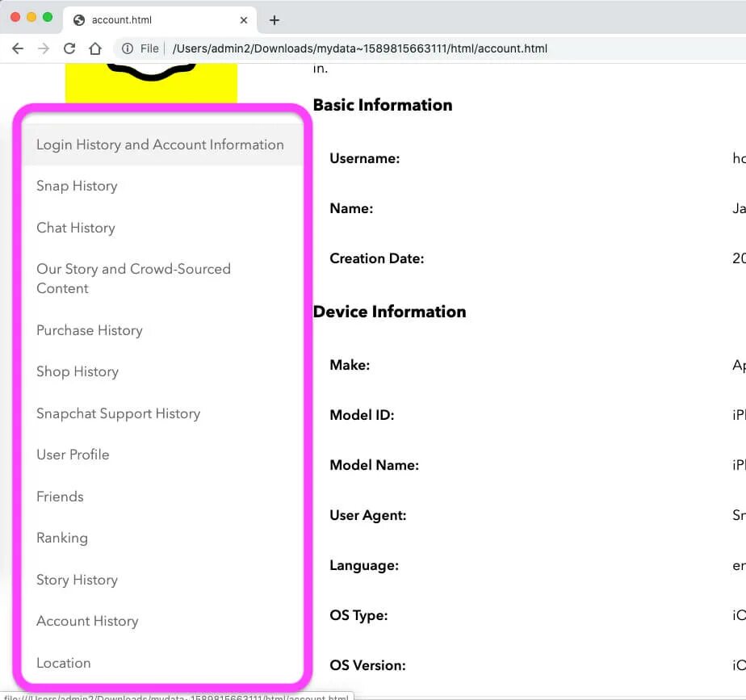Image resolution: width=746 pixels, height=700 pixels.
Task: Go to User Profile
Action: (73, 455)
